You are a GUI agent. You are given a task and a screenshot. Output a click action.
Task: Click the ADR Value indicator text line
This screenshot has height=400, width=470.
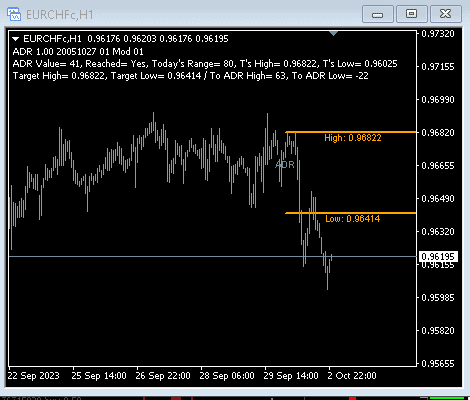click(205, 64)
